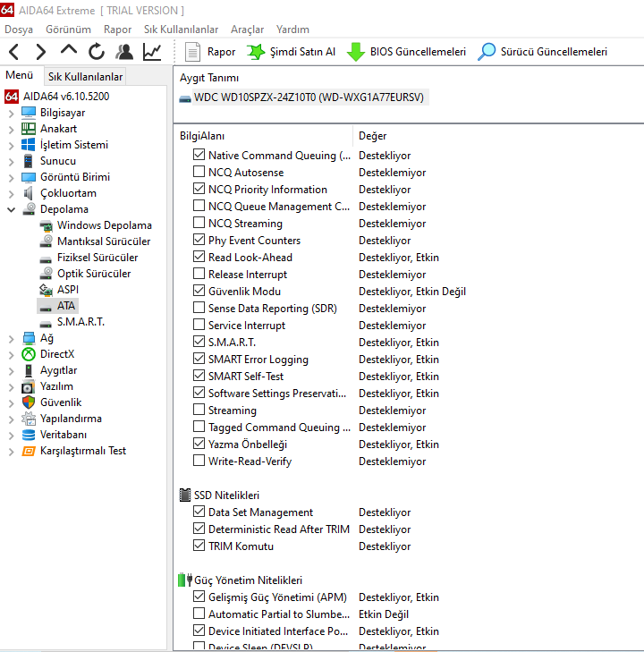Open the Yardım menu

(x=292, y=30)
